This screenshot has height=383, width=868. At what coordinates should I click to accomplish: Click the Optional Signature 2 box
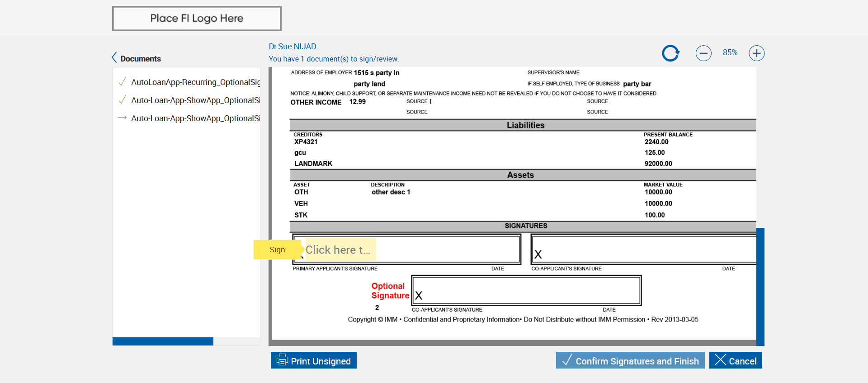(527, 290)
